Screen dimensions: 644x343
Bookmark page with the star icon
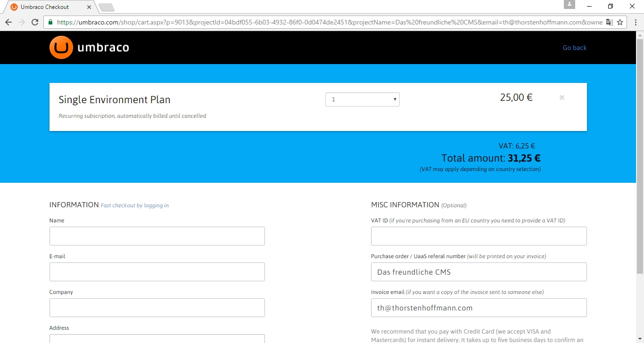coord(620,22)
